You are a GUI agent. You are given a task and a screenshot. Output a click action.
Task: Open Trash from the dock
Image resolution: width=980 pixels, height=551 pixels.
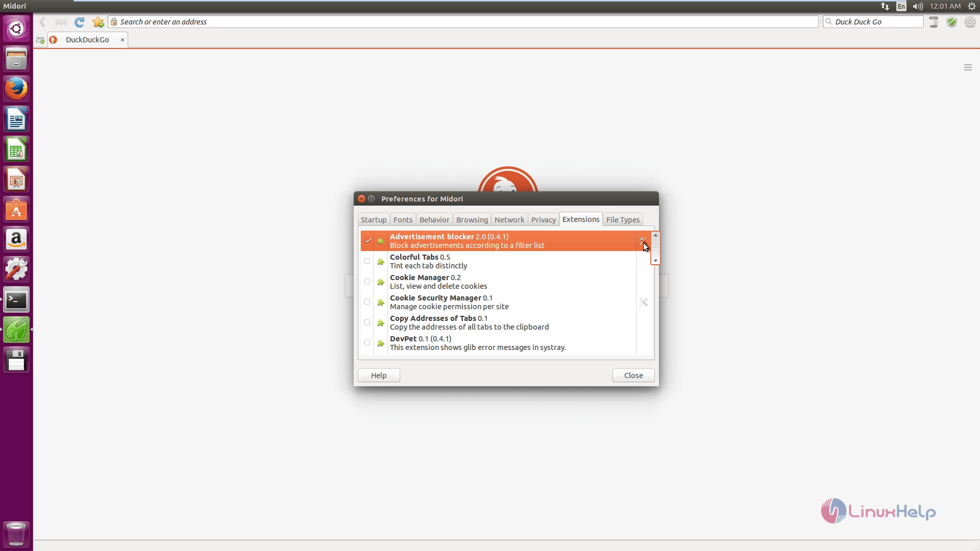(16, 534)
